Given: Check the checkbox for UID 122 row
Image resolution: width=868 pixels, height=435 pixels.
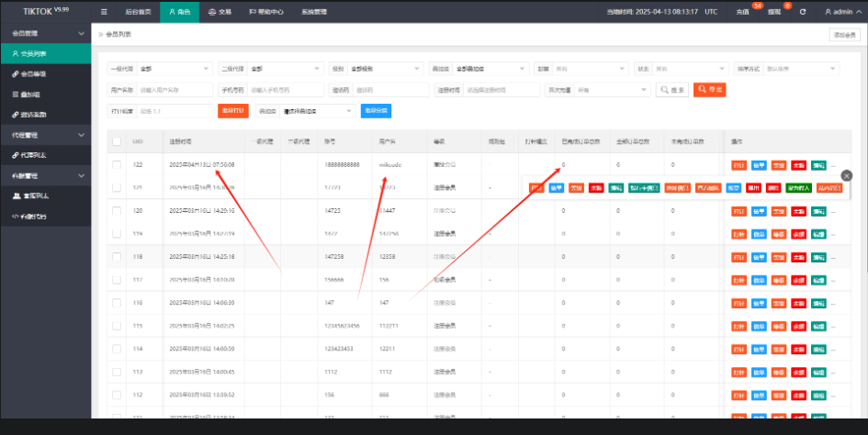Looking at the screenshot, I should tap(117, 165).
